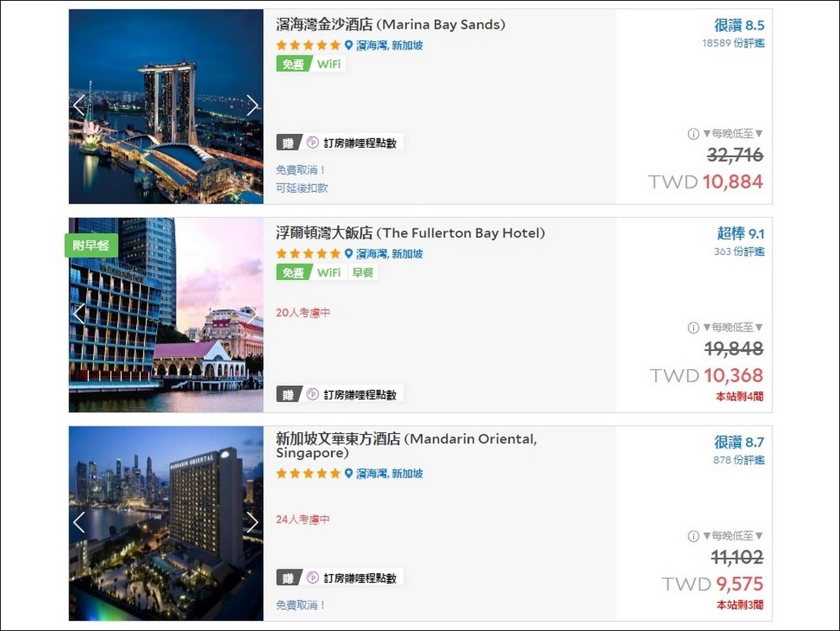Click the location pin for Fullerton Bay Hotel

348,253
